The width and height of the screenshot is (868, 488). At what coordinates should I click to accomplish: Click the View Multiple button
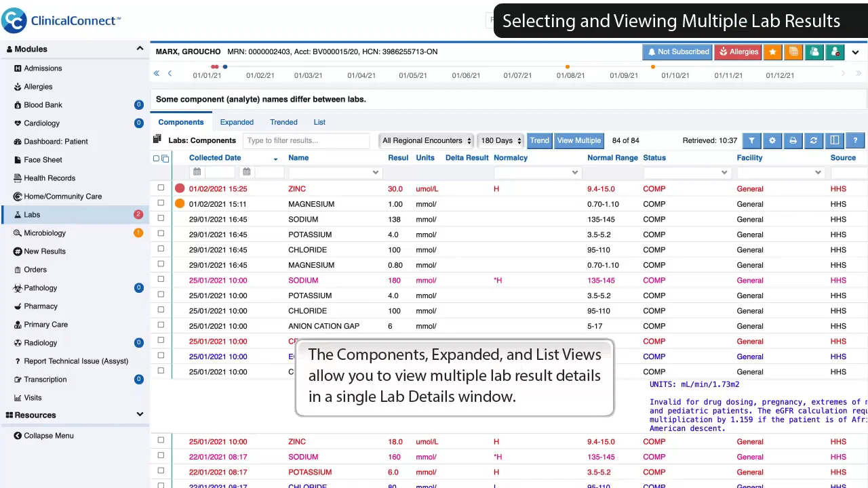[x=578, y=140]
